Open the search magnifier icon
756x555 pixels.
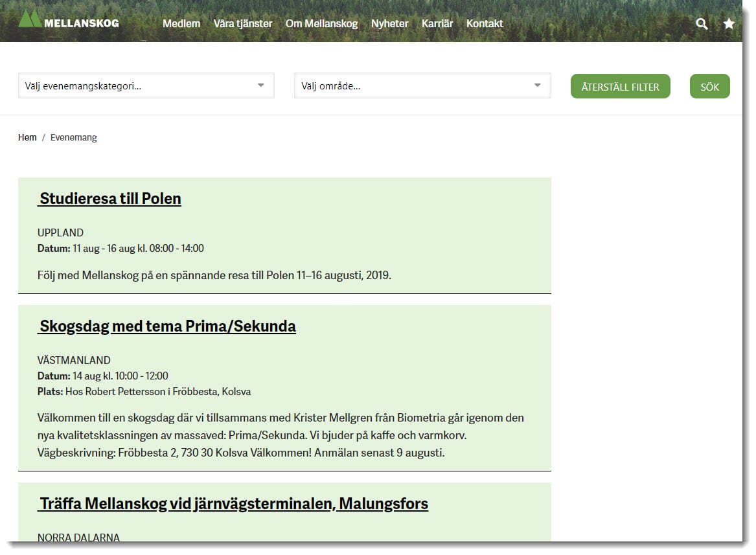[702, 23]
